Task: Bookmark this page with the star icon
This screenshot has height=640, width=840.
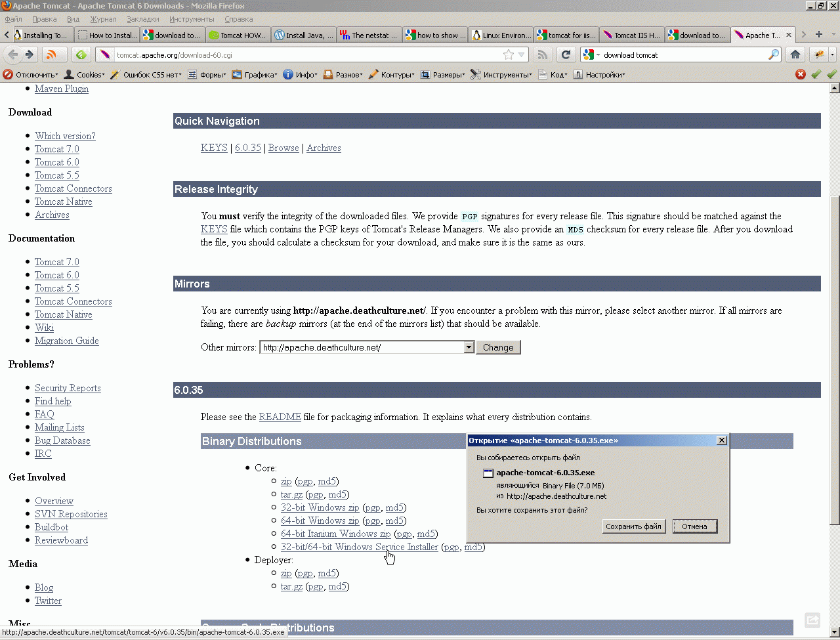Action: (508, 54)
